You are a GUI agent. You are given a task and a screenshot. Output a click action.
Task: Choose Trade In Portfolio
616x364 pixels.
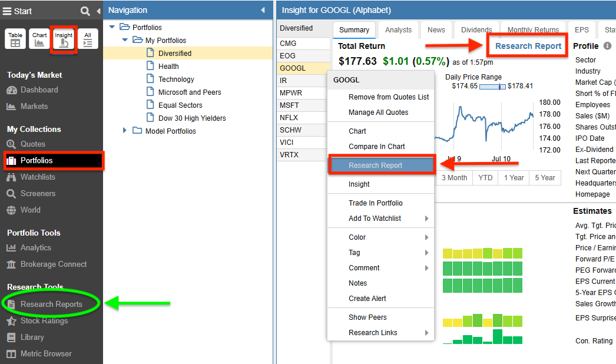[380, 203]
